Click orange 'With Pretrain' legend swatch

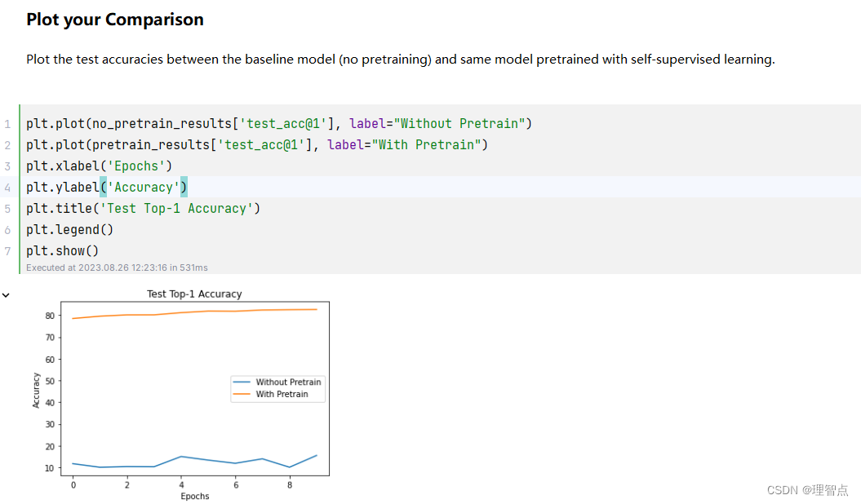click(242, 395)
